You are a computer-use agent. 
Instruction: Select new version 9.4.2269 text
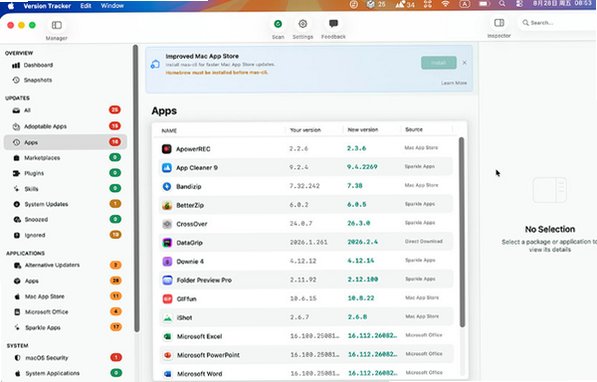click(x=362, y=167)
